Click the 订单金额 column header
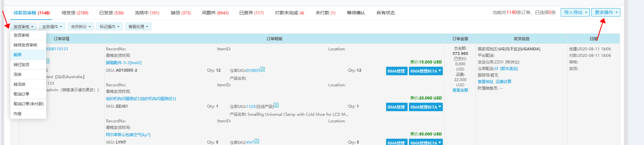The image size is (644, 145). click(460, 39)
